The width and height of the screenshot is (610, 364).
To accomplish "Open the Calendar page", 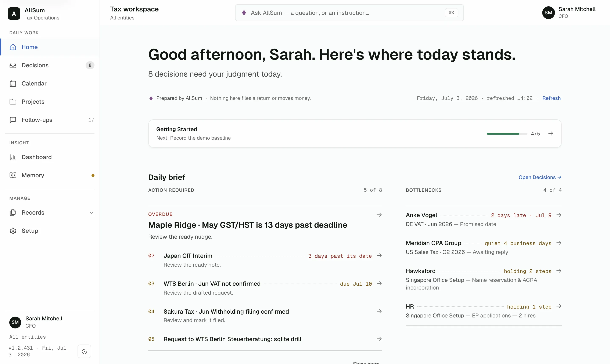I will click(x=50, y=83).
